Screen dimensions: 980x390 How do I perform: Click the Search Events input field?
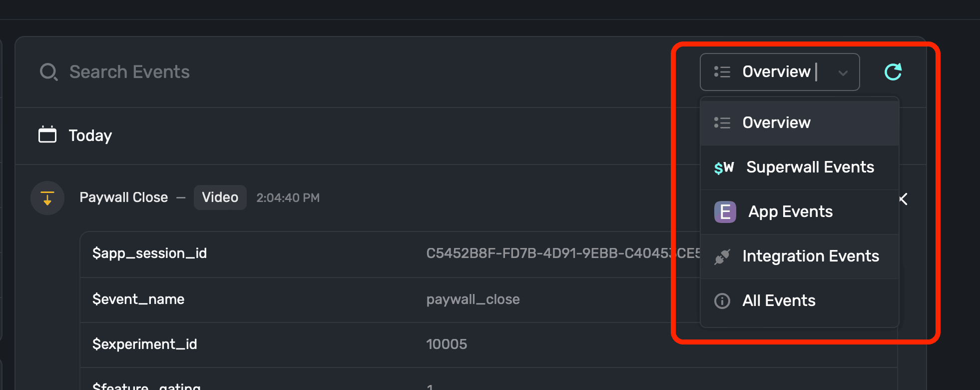350,72
